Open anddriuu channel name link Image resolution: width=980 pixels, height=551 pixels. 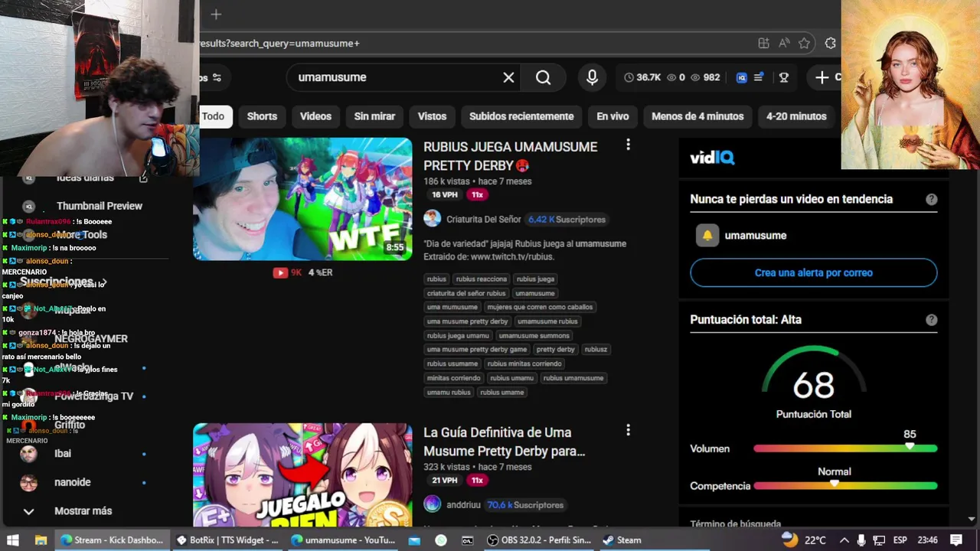tap(463, 505)
